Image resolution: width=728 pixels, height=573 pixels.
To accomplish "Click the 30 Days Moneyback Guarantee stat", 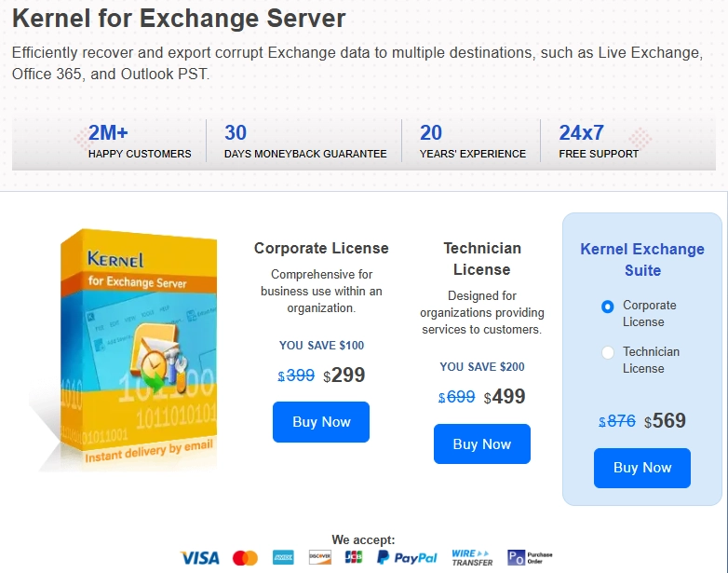I will 305,141.
